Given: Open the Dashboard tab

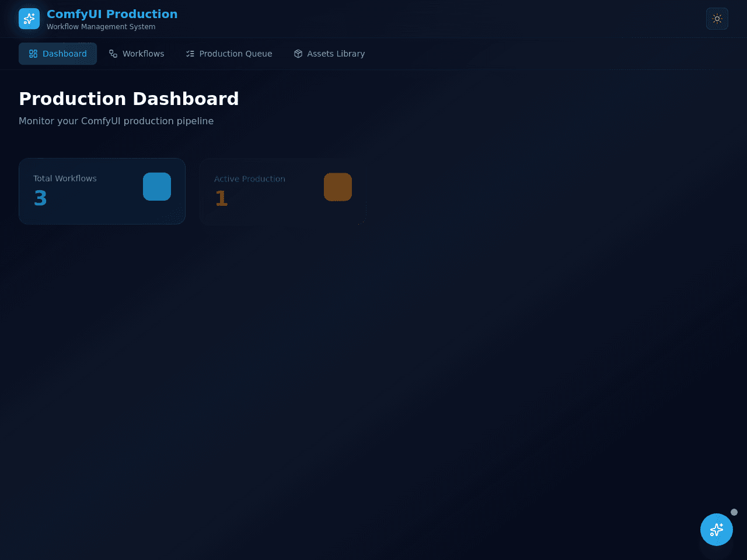Looking at the screenshot, I should pos(58,54).
